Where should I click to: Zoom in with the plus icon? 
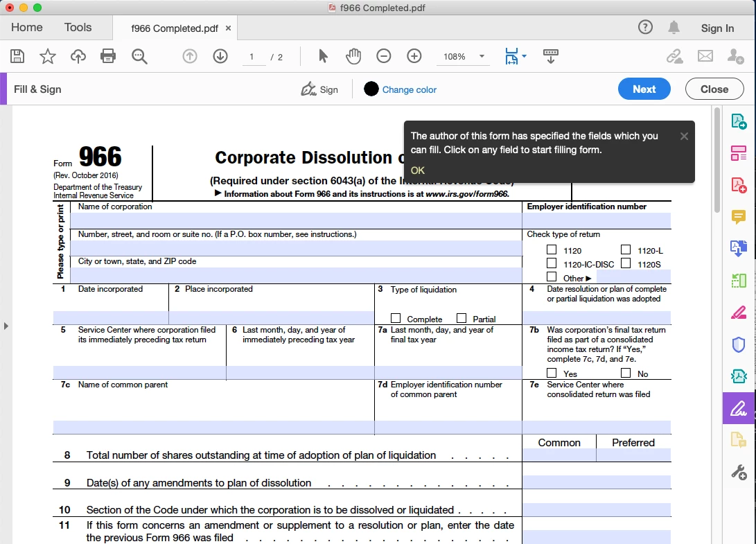414,56
